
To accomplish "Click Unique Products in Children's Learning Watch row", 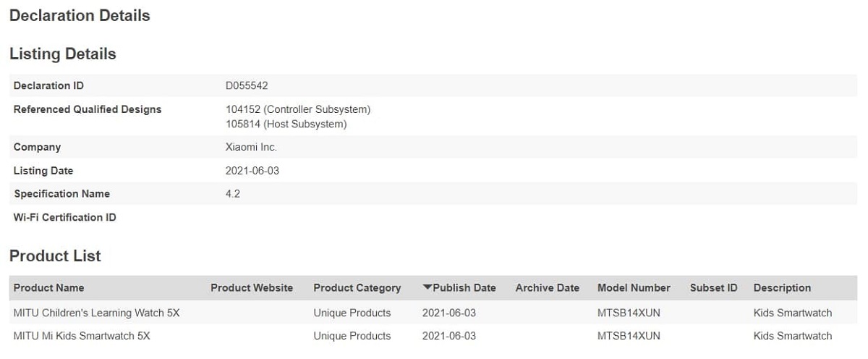I will tap(352, 313).
